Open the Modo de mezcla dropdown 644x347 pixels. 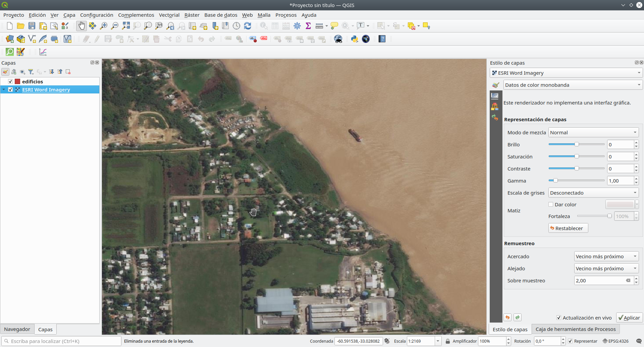593,132
